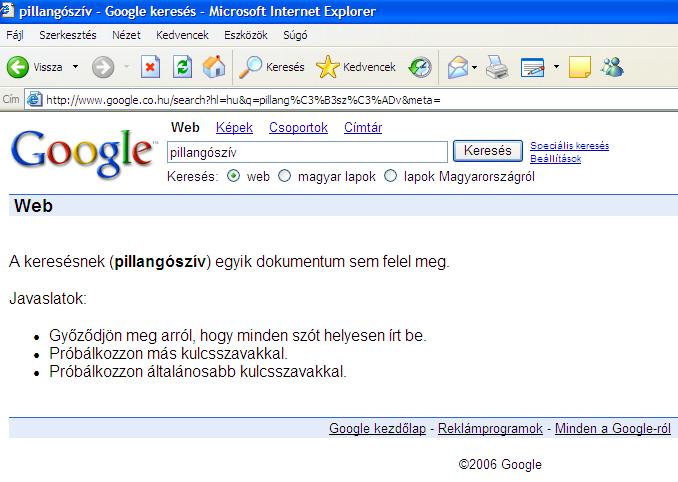Open the Fájl menu
The width and height of the screenshot is (678, 482).
point(15,35)
